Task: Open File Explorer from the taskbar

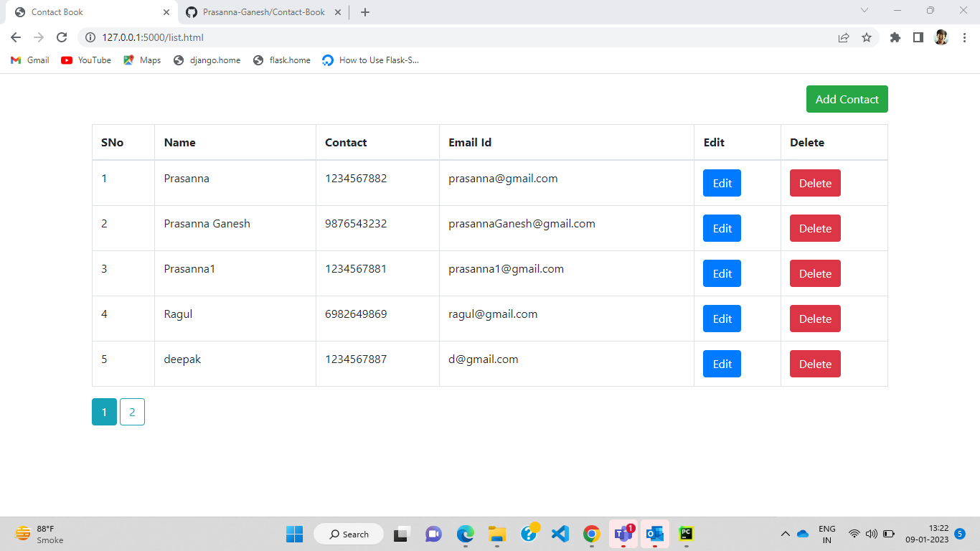Action: click(x=497, y=534)
